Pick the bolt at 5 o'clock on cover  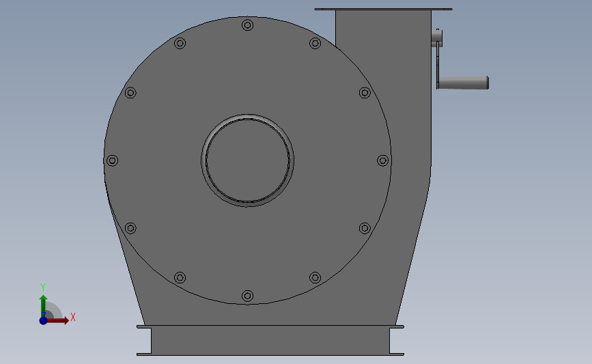click(x=315, y=278)
